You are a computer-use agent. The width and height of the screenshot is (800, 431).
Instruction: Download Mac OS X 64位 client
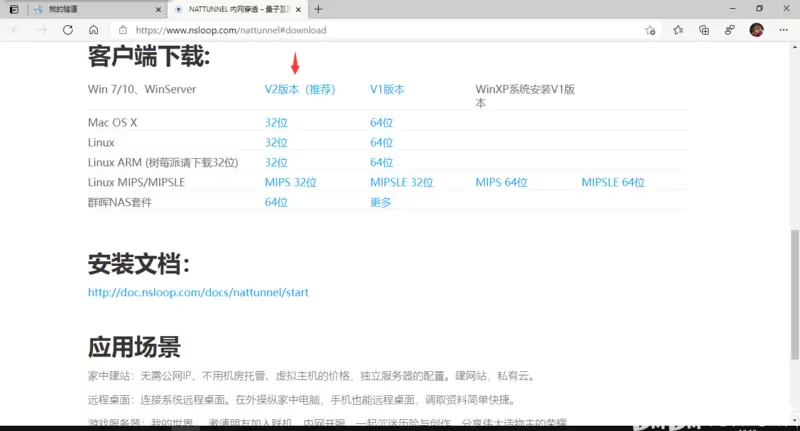pos(382,122)
